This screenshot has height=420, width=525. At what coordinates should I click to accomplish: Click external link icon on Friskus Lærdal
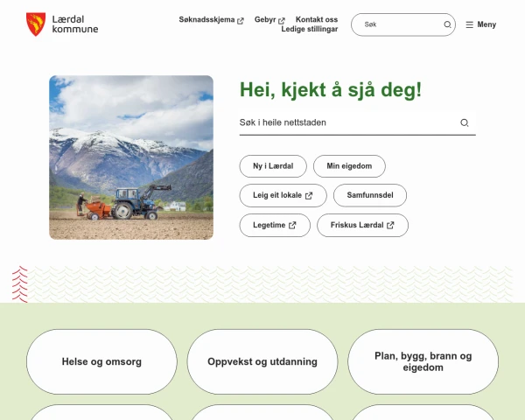(x=390, y=226)
